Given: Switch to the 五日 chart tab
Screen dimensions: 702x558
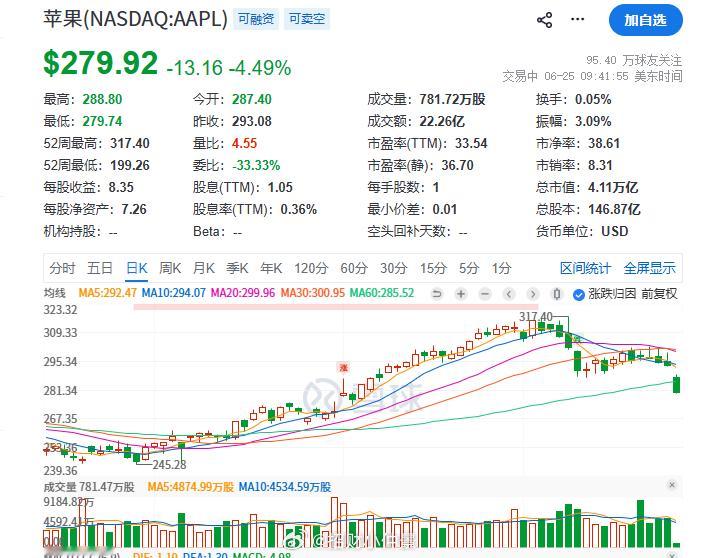Looking at the screenshot, I should point(100,268).
